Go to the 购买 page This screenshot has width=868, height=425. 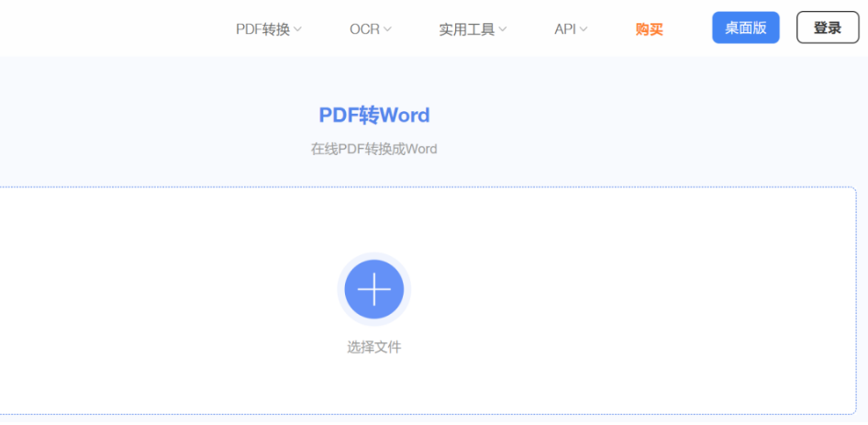(x=649, y=29)
